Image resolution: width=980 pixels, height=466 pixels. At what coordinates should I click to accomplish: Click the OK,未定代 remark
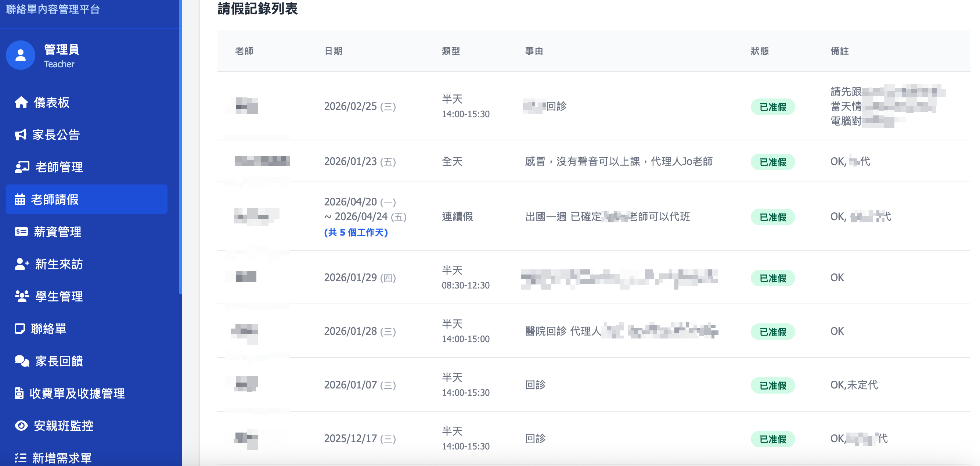[x=854, y=385]
